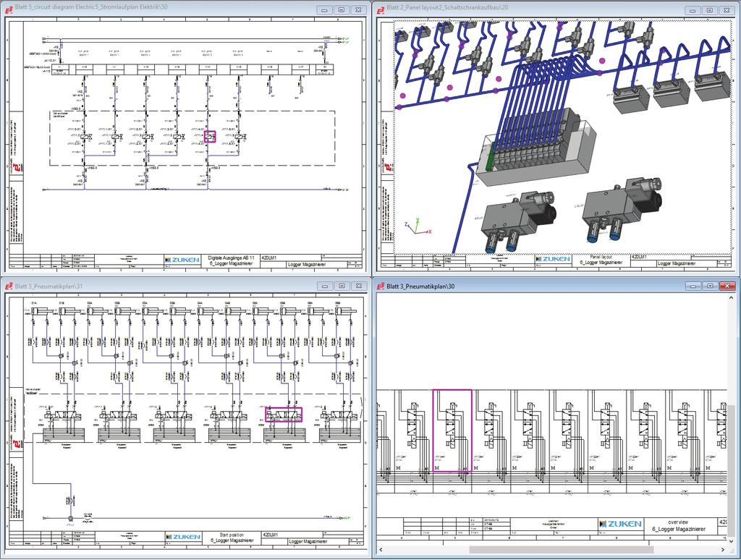
Task: Close the Blatt 3 Pneumatikplan\31 window
Action: pos(359,286)
